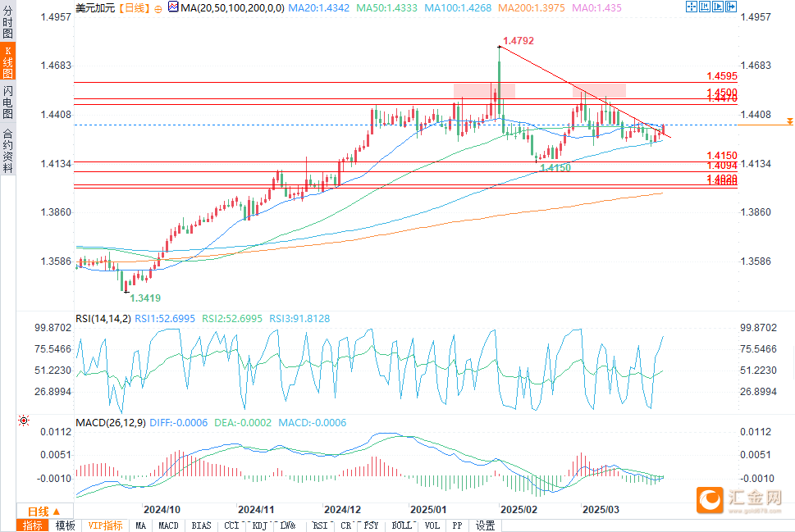Click the 1.4595 resistance level label
Image resolution: width=795 pixels, height=532 pixels.
(722, 76)
